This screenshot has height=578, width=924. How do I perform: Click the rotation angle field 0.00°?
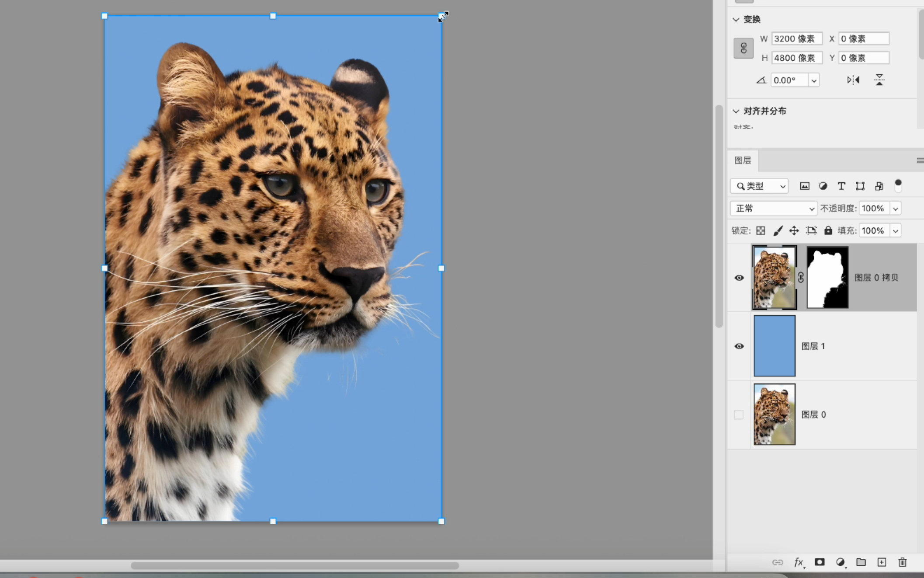(x=789, y=80)
